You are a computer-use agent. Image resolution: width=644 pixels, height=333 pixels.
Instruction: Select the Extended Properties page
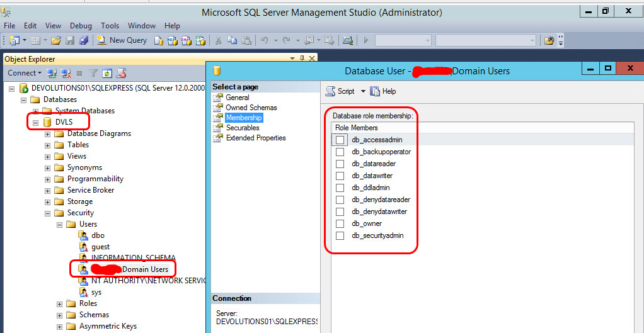pyautogui.click(x=255, y=138)
